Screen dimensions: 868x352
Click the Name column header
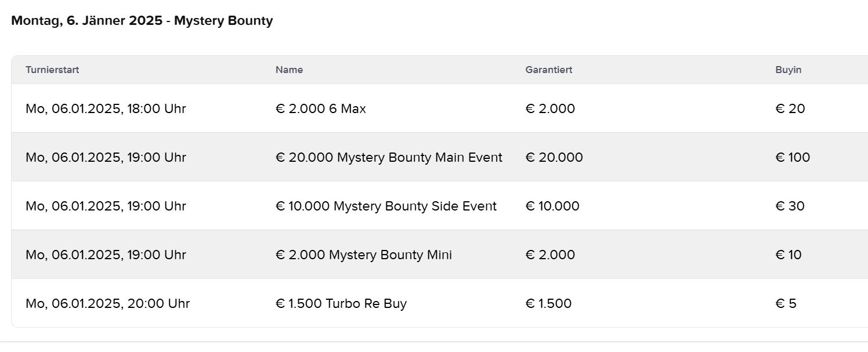pyautogui.click(x=289, y=70)
